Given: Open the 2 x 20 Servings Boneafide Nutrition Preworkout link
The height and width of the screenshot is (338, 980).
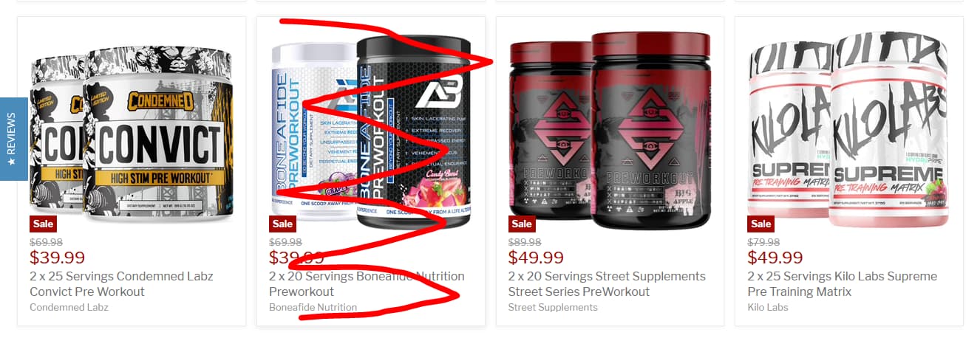Looking at the screenshot, I should point(367,284).
